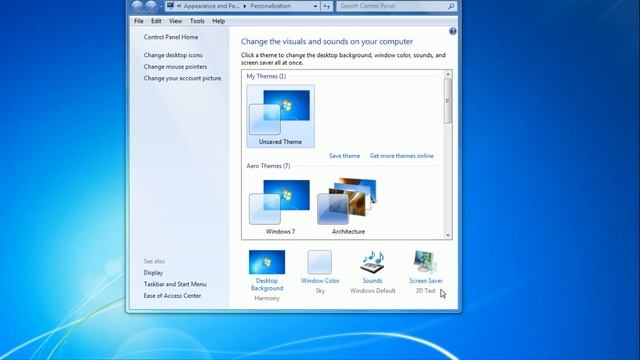
Task: Click the themes list scroll down arrow
Action: [448, 235]
